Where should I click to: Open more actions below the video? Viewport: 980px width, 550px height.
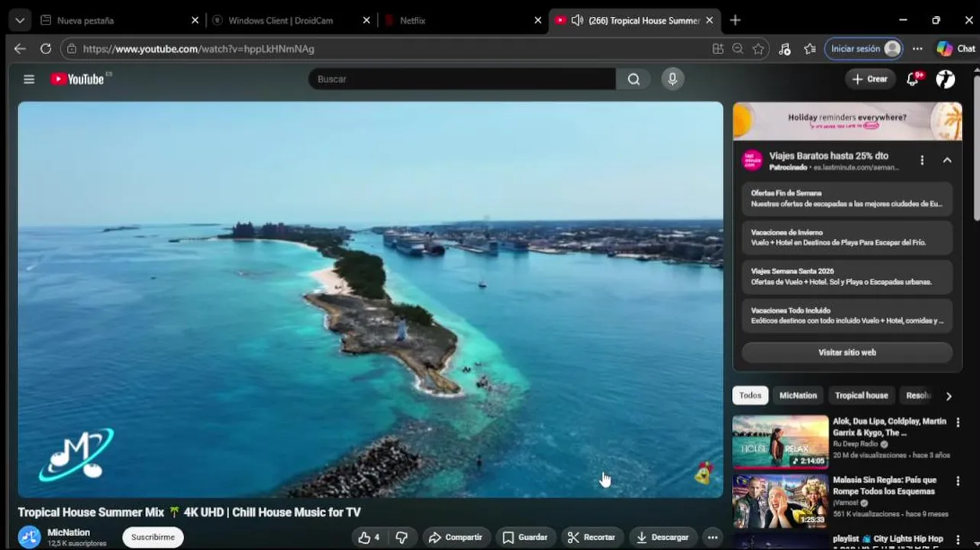point(712,537)
